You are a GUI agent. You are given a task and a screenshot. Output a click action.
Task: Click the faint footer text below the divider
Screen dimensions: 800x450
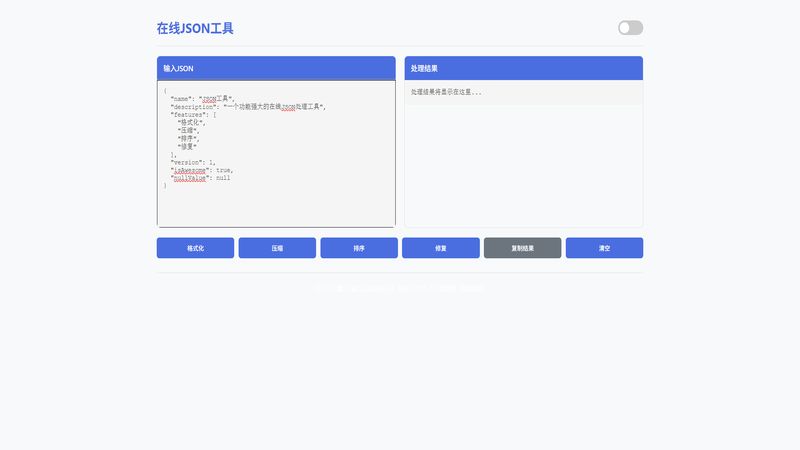tap(400, 288)
